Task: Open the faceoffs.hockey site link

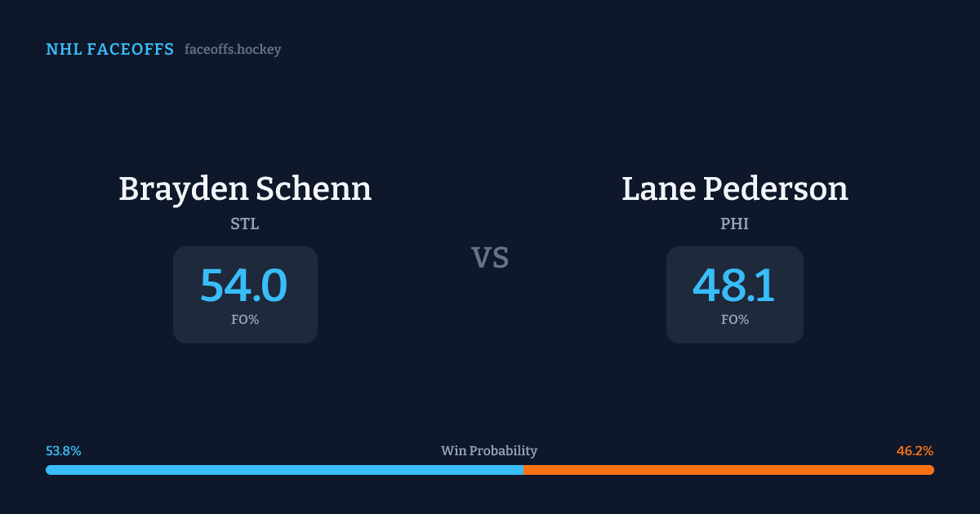Action: pos(233,50)
